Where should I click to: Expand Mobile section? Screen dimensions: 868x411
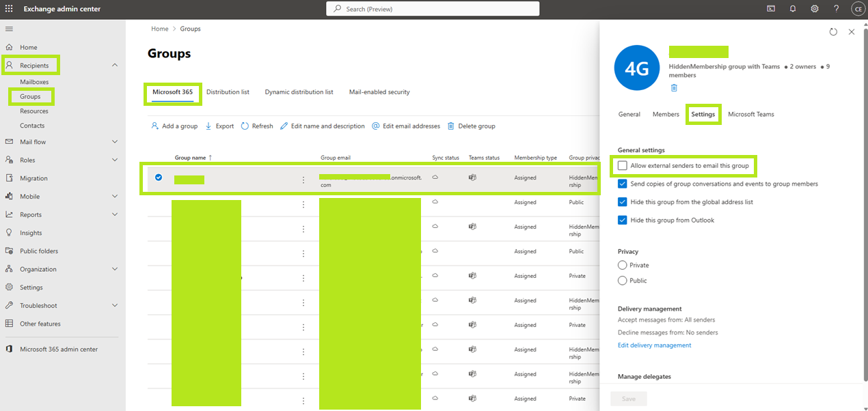(x=114, y=197)
